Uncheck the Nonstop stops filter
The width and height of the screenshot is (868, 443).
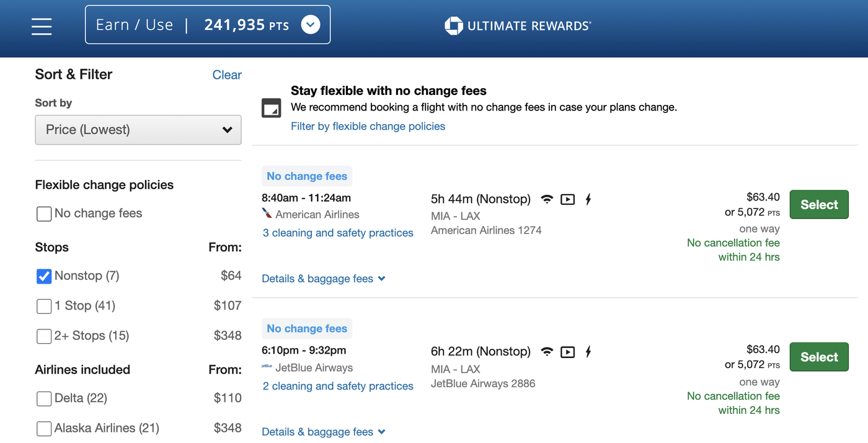(43, 276)
